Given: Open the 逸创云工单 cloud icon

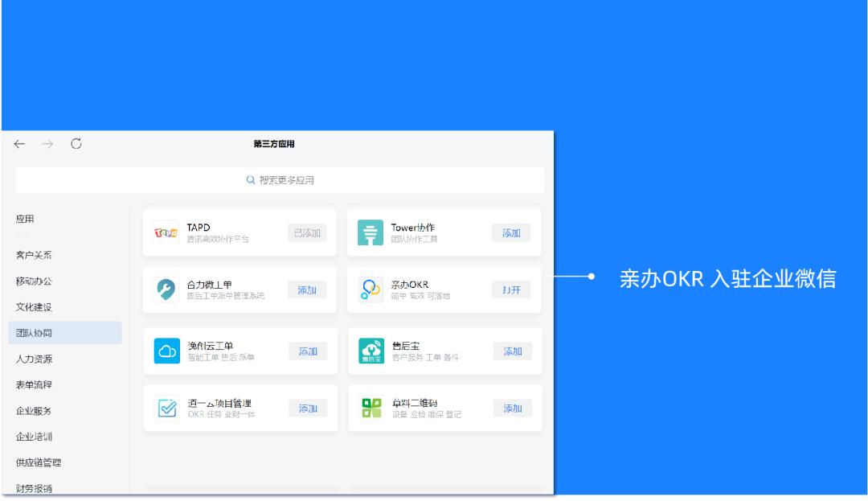Looking at the screenshot, I should tap(166, 351).
